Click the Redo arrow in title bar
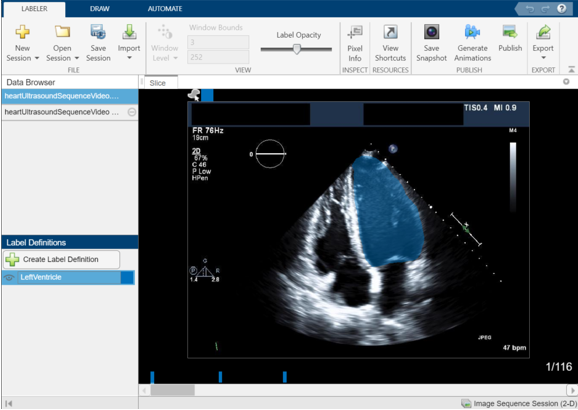 pos(546,9)
